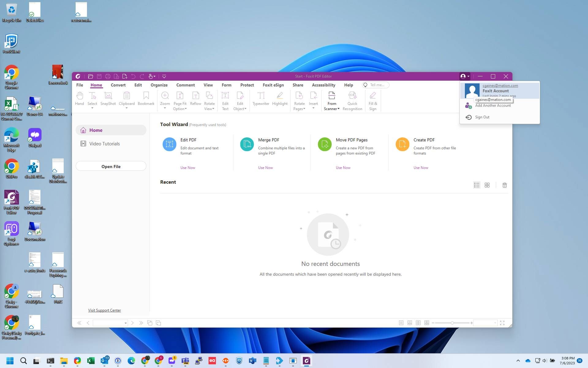
Task: Choose the Reflow tool
Action: point(195,99)
